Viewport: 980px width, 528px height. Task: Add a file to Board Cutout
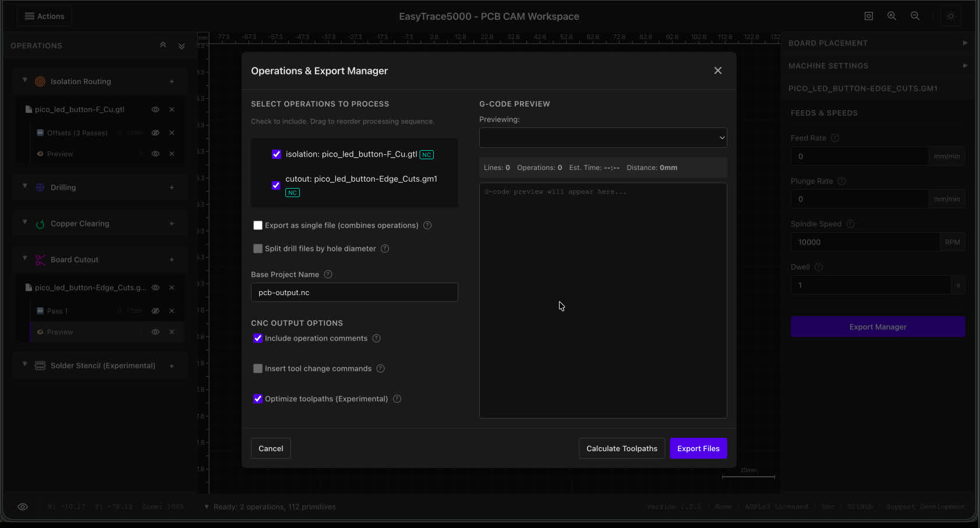tap(172, 260)
